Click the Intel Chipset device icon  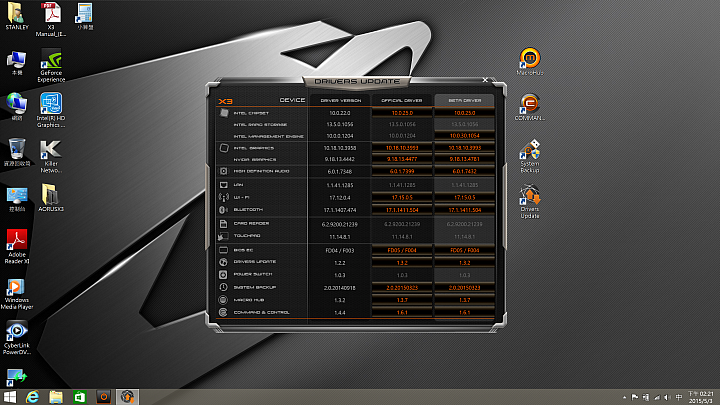pos(224,113)
